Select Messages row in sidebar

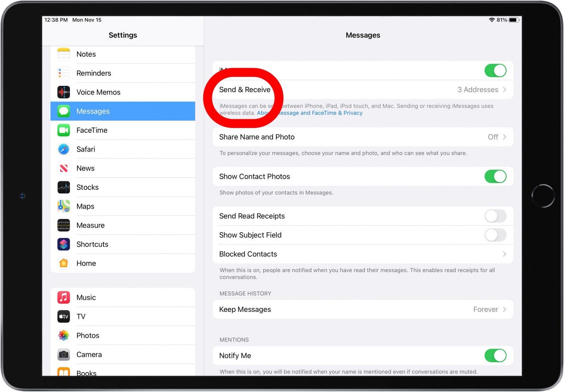[x=123, y=111]
